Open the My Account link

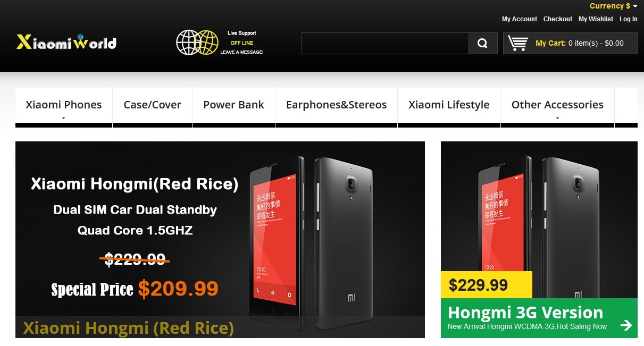click(520, 19)
